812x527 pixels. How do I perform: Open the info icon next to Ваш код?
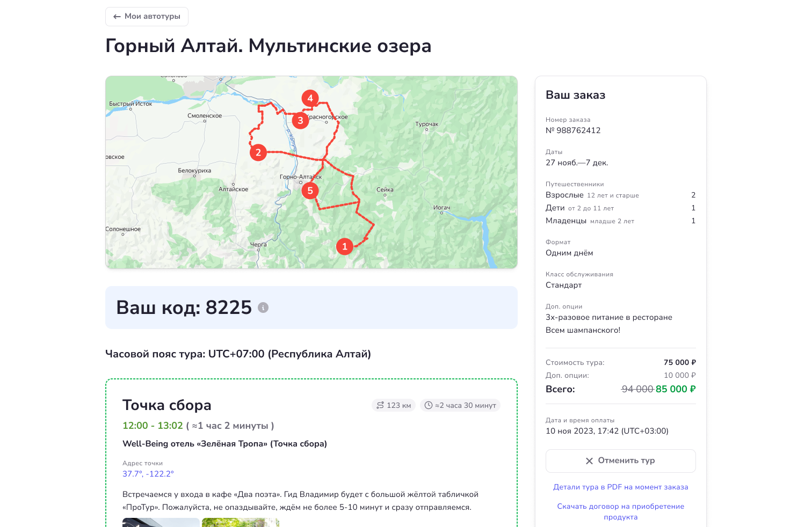(263, 308)
